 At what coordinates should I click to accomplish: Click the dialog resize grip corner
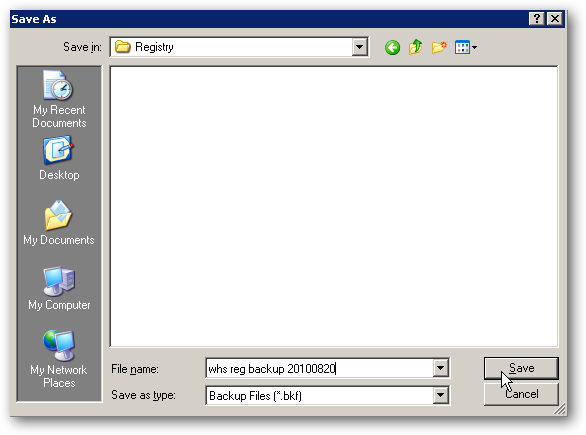559,409
